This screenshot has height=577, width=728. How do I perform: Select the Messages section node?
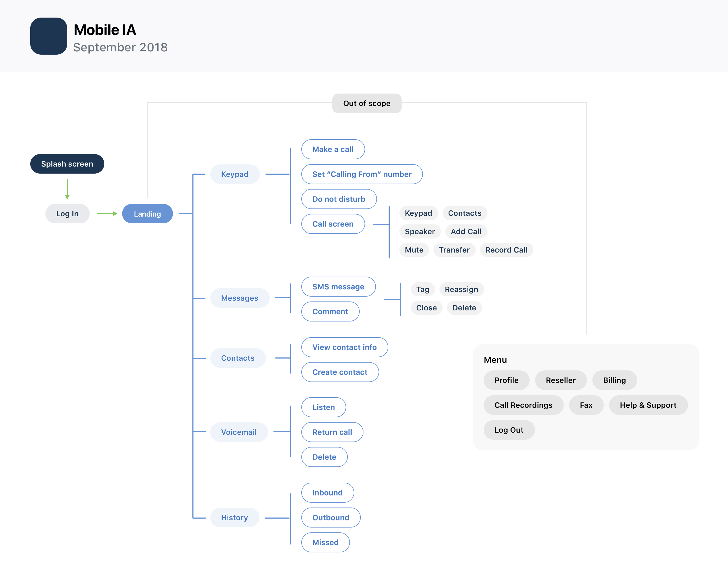[239, 298]
